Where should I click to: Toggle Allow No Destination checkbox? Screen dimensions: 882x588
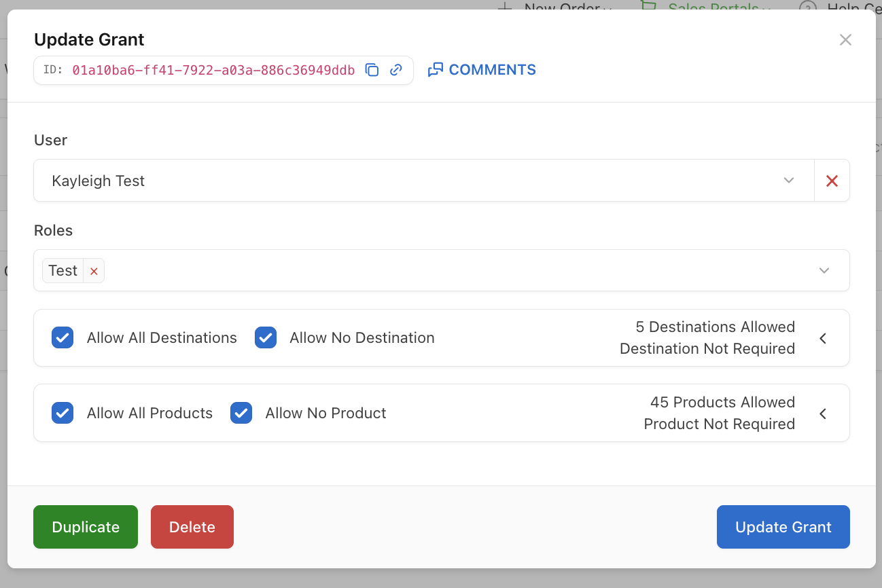click(x=266, y=337)
